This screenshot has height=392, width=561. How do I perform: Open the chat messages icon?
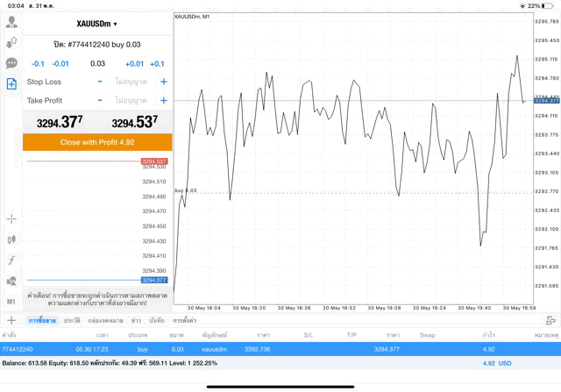pos(11,63)
